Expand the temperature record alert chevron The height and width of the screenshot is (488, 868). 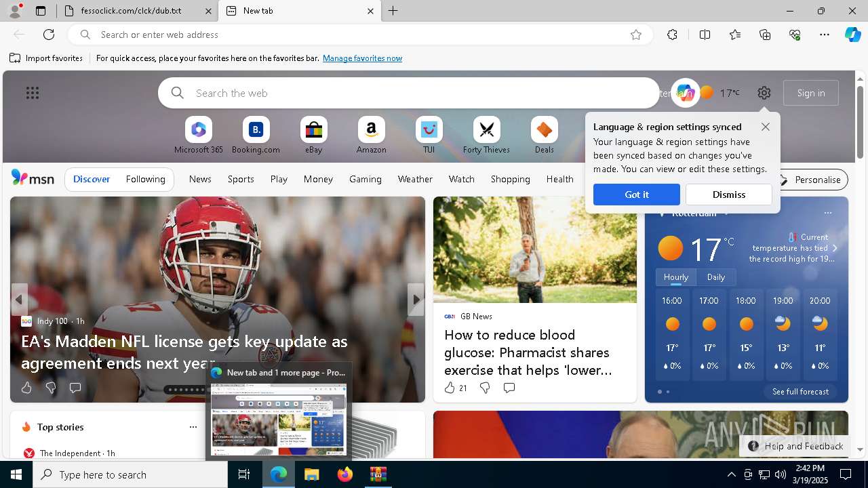coord(835,248)
